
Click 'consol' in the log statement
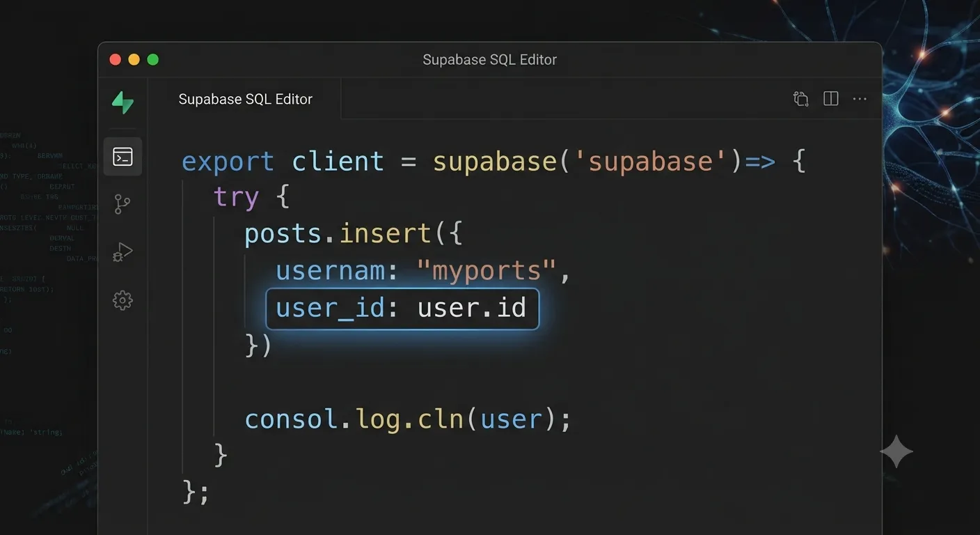click(292, 419)
